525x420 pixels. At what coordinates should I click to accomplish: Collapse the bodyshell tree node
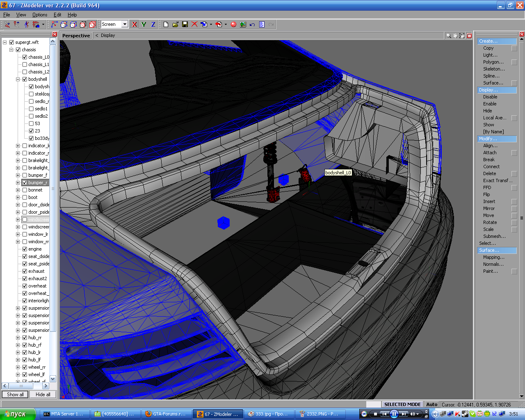(18, 79)
